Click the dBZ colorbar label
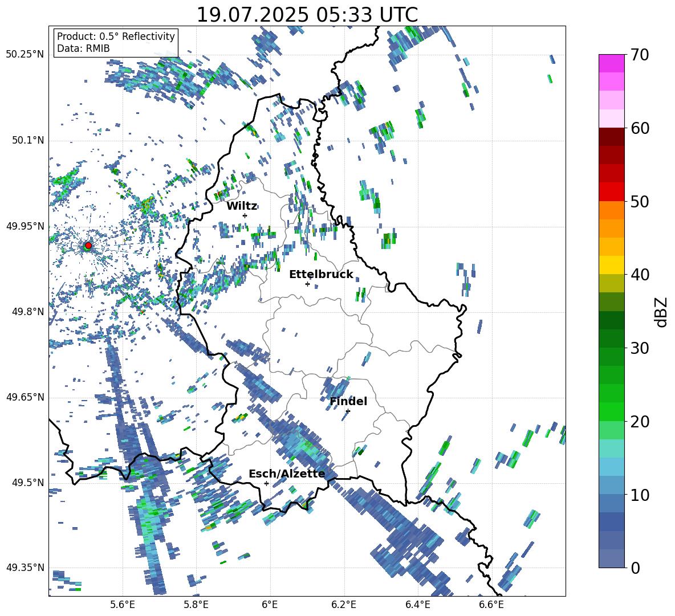The image size is (675, 616). point(662,312)
